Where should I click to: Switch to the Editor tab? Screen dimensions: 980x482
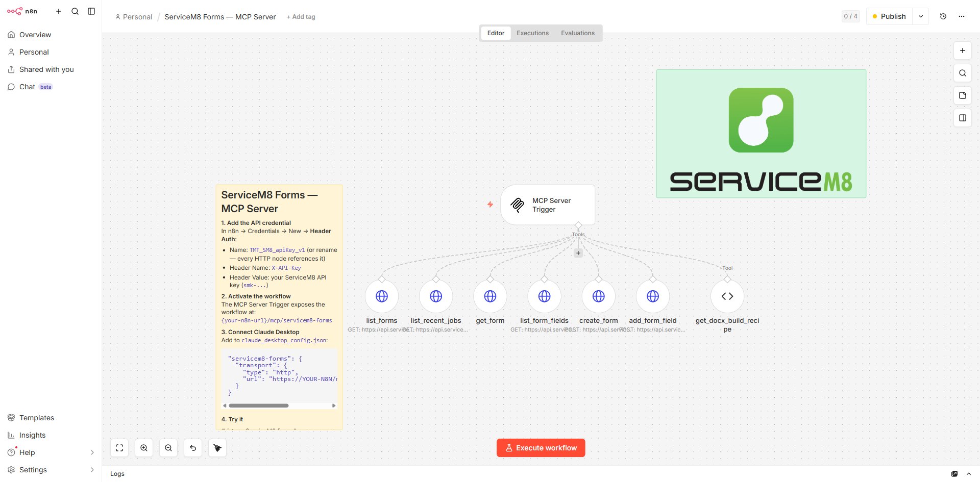click(496, 33)
